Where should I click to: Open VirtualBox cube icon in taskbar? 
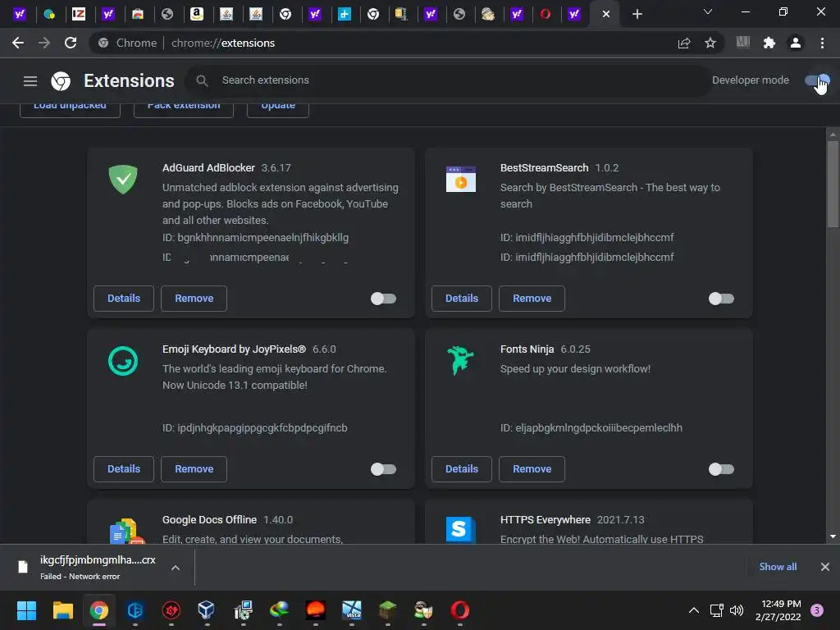[x=206, y=610]
